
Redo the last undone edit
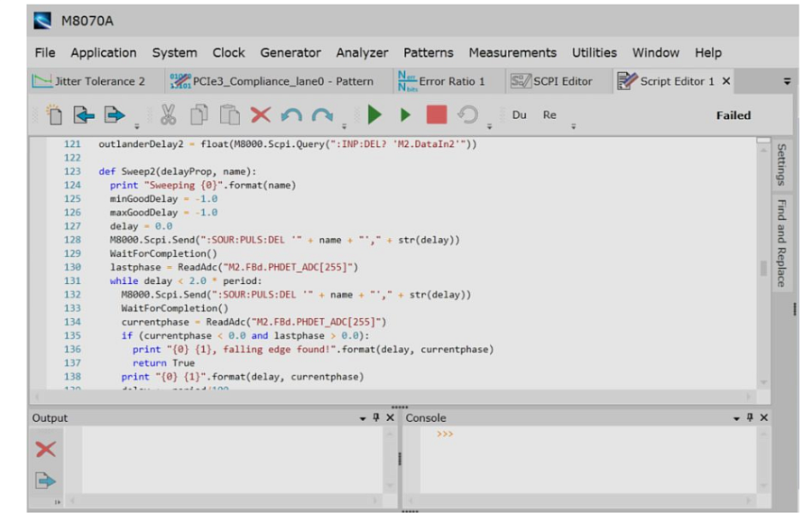(x=322, y=114)
